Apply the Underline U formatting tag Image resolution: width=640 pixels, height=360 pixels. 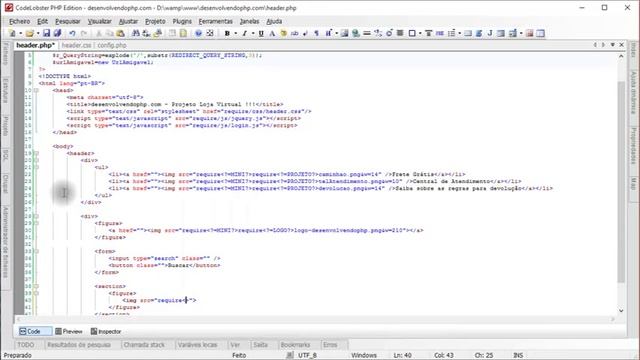click(261, 33)
